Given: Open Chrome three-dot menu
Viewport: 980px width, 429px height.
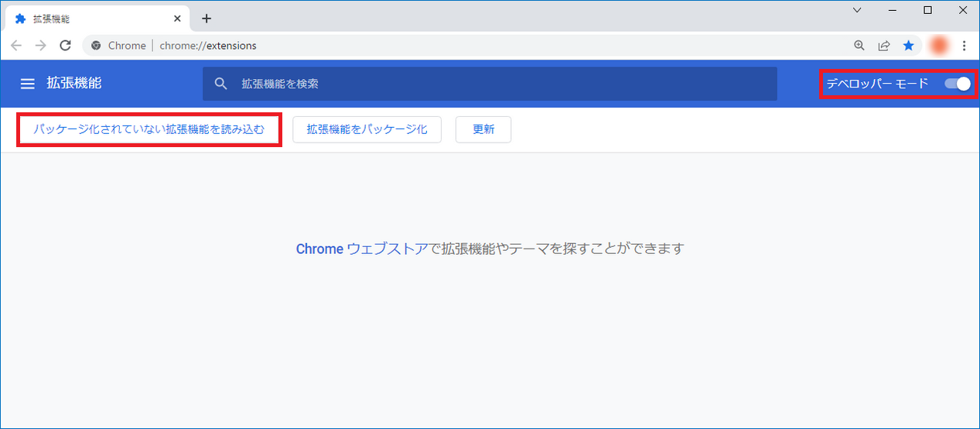Looking at the screenshot, I should 964,46.
